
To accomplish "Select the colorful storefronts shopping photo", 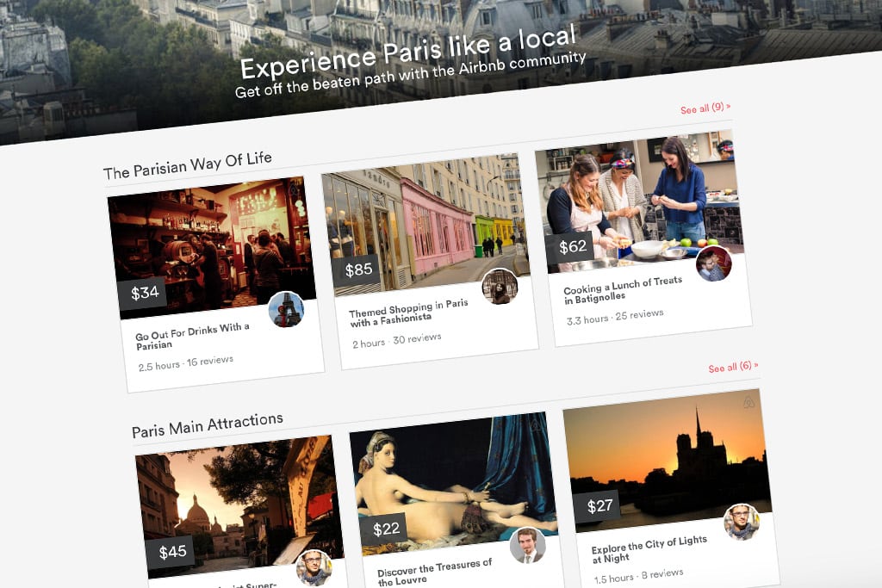I will tap(425, 225).
